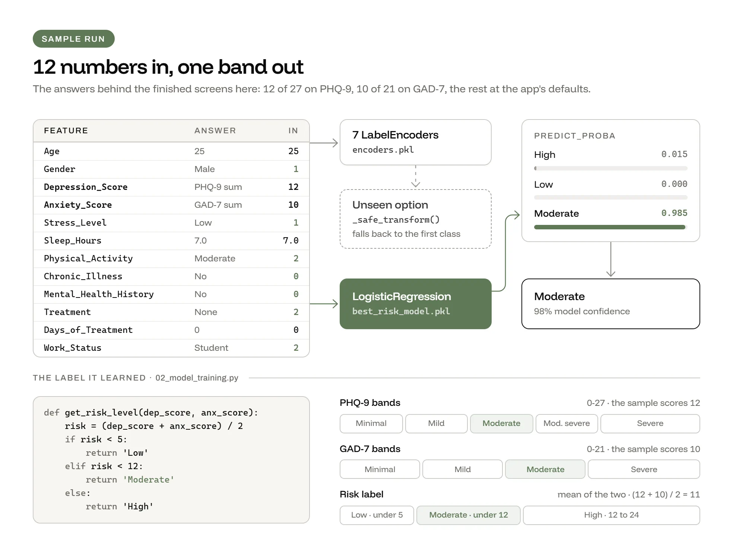Click the 0.015 High probability value
This screenshot has height=560, width=733.
coord(674,154)
